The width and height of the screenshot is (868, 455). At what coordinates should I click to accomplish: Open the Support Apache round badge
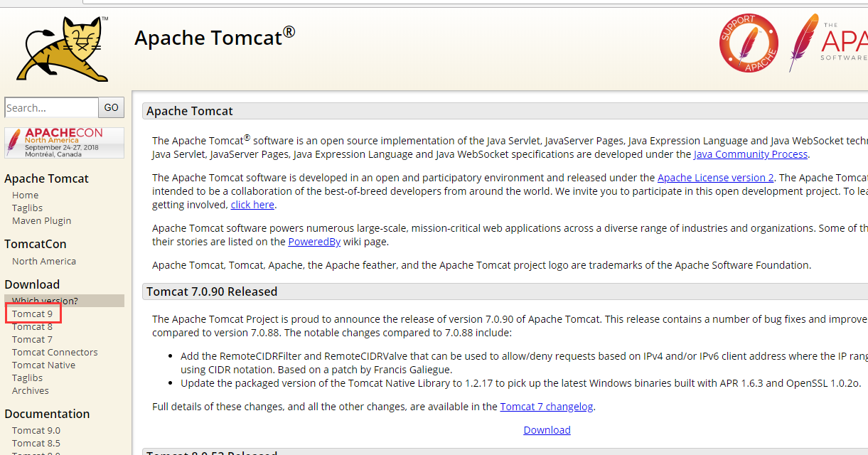pos(749,43)
